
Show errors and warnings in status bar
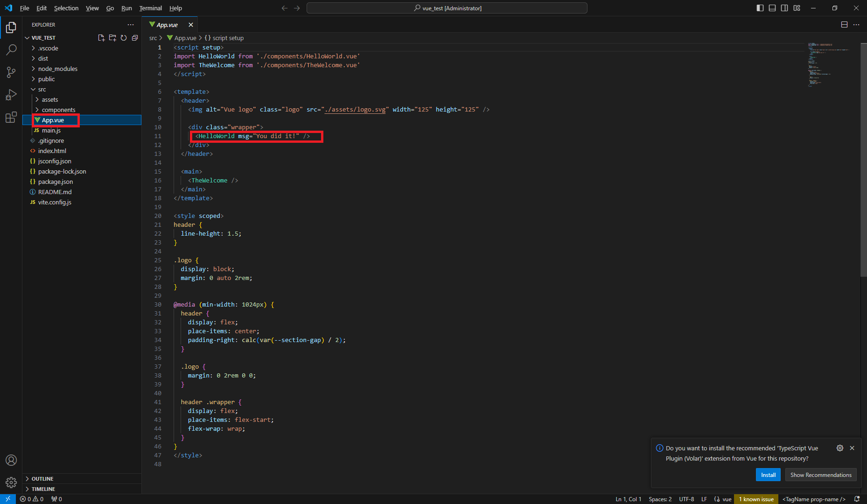(x=32, y=499)
